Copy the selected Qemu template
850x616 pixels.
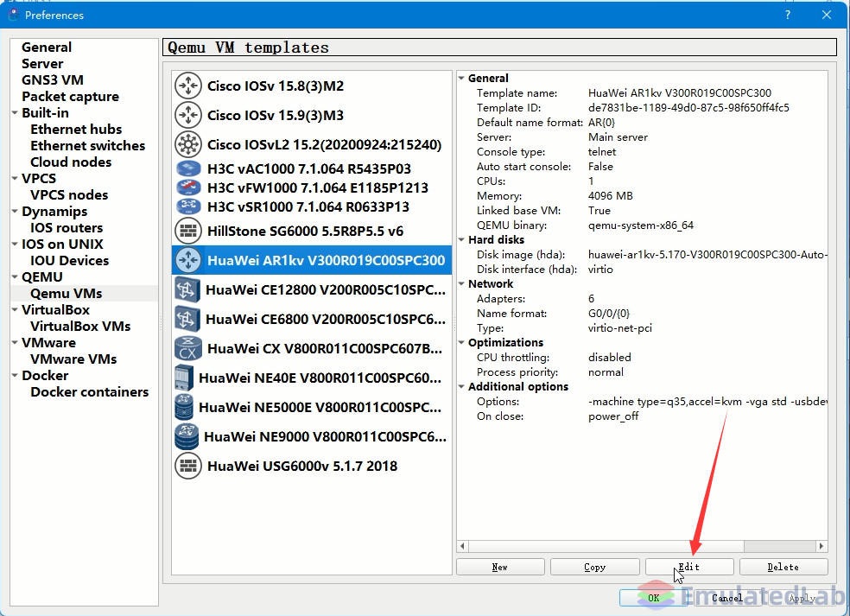(x=594, y=568)
